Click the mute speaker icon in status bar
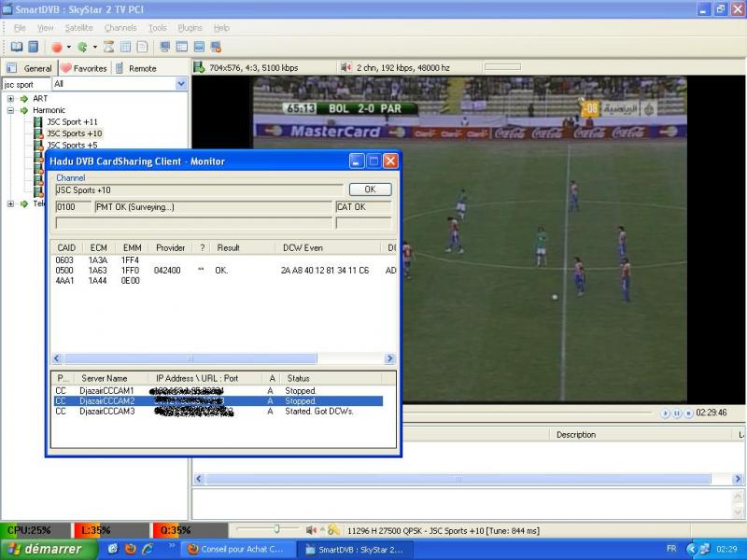Viewport: 747px width, 560px height. 311,530
